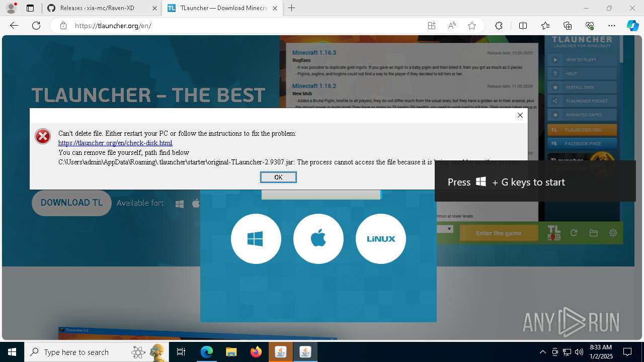Image resolution: width=644 pixels, height=362 pixels.
Task: Select second Java app on taskbar
Action: click(305, 352)
